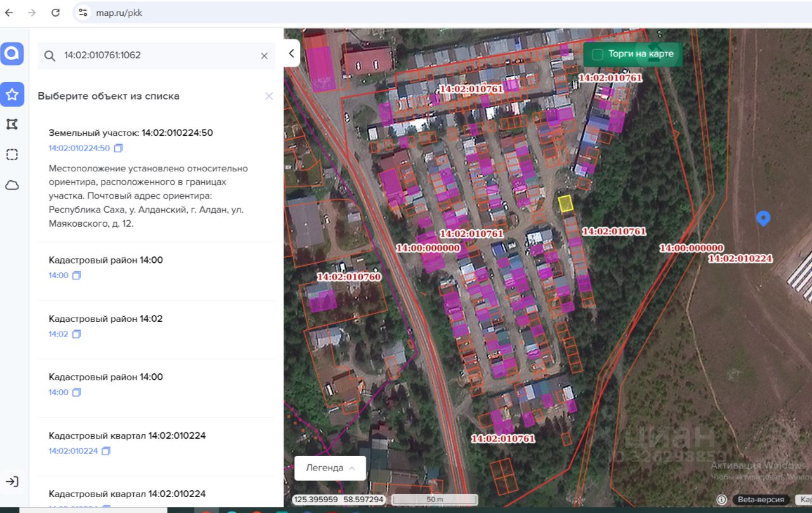Select the polygon drawing tool in sidebar
The height and width of the screenshot is (513, 812).
tap(12, 124)
